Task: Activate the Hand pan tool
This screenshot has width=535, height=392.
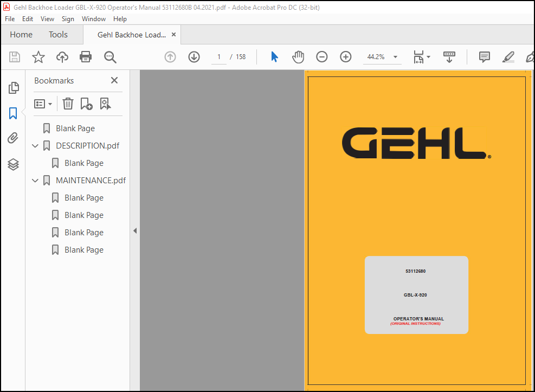Action: (x=298, y=57)
